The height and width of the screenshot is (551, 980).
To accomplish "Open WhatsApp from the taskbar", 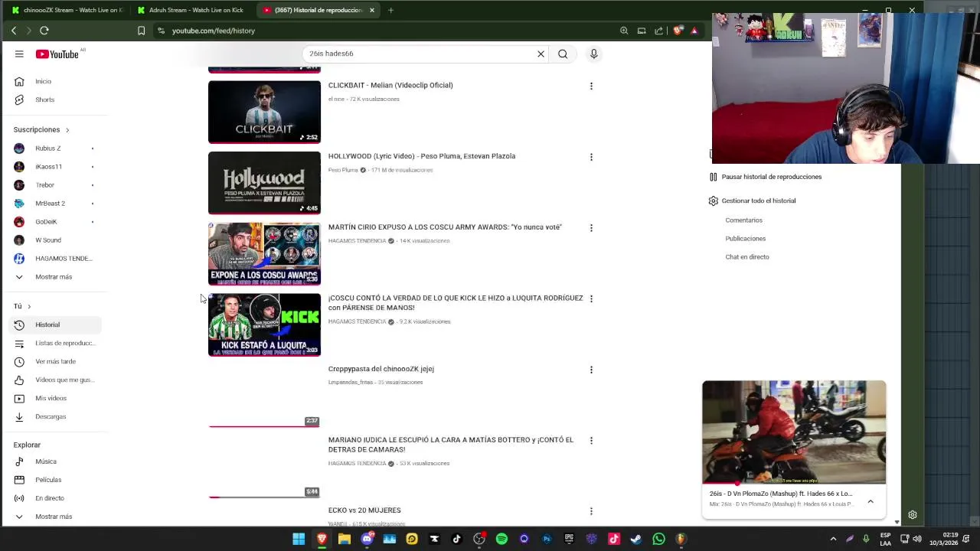I will pyautogui.click(x=658, y=539).
